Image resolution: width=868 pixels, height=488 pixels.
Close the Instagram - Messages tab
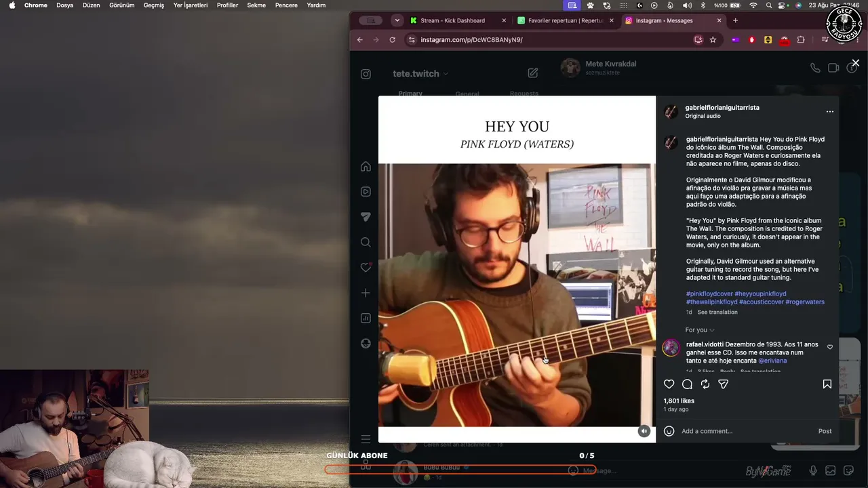tap(719, 20)
